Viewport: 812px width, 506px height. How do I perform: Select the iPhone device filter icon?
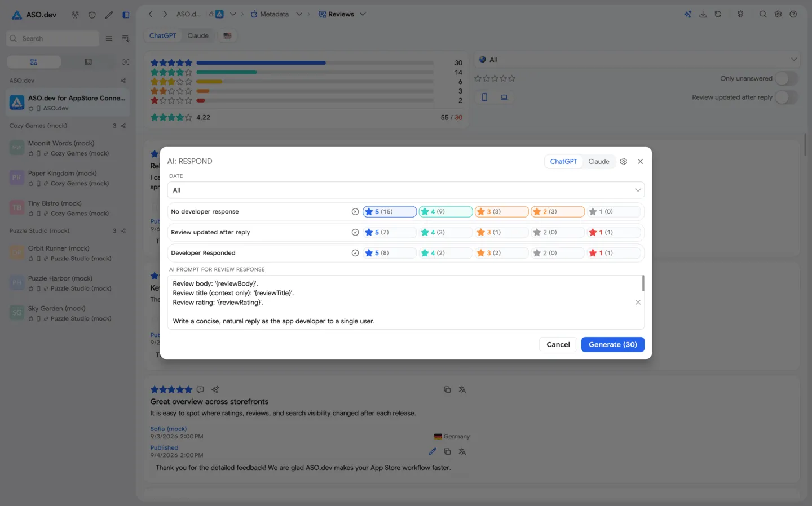[484, 97]
